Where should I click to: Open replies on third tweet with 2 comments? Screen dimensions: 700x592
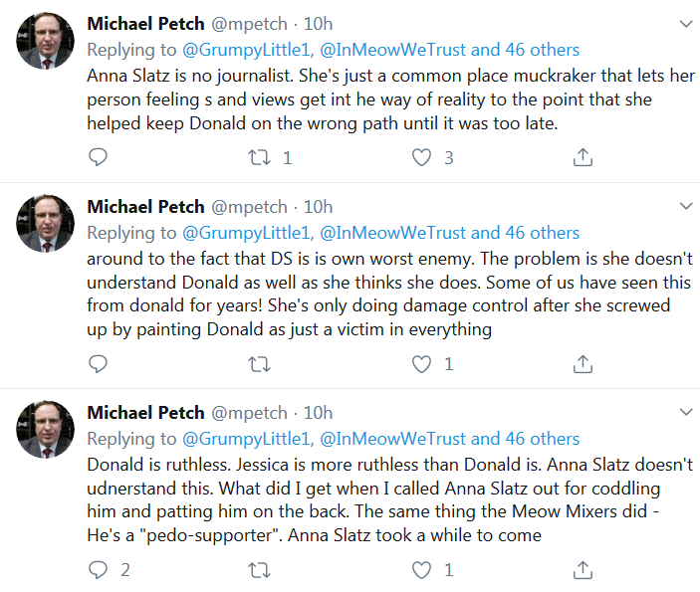coord(98,570)
